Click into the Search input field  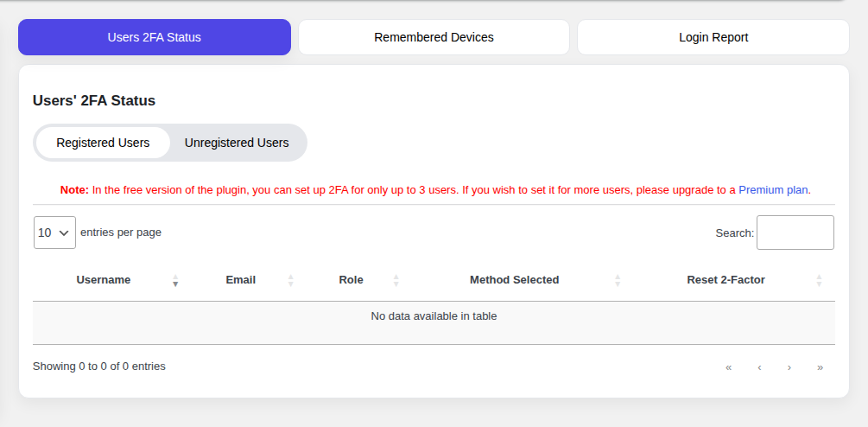tap(795, 233)
